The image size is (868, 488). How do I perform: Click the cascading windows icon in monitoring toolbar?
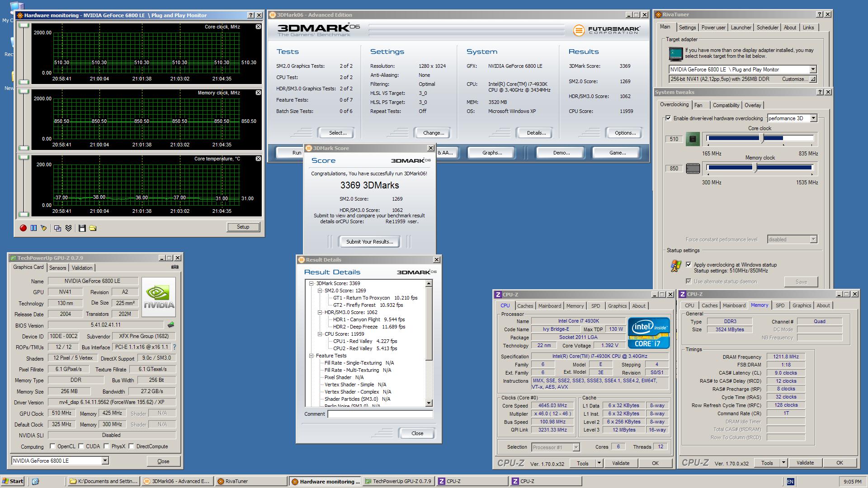pyautogui.click(x=57, y=228)
